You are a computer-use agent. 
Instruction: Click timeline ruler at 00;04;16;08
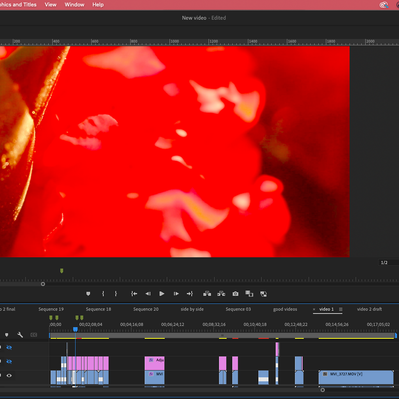[132, 324]
